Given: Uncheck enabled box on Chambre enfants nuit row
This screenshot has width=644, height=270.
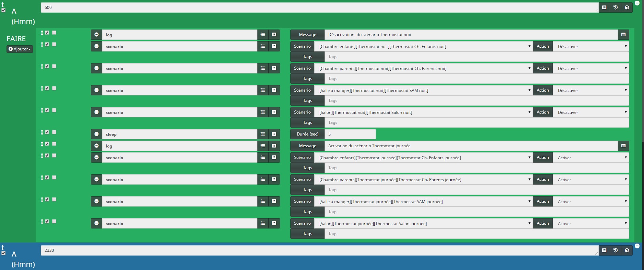Looking at the screenshot, I should click(x=47, y=44).
